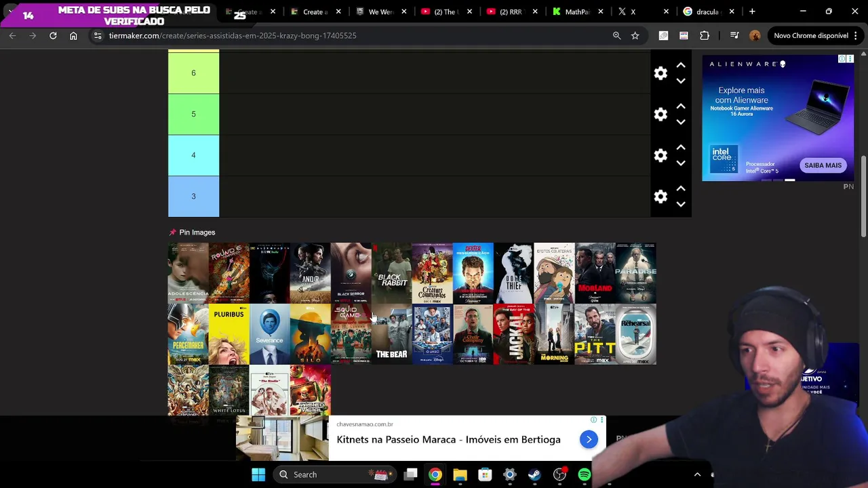Pick the White Lotus poster
The image size is (868, 488).
(229, 390)
